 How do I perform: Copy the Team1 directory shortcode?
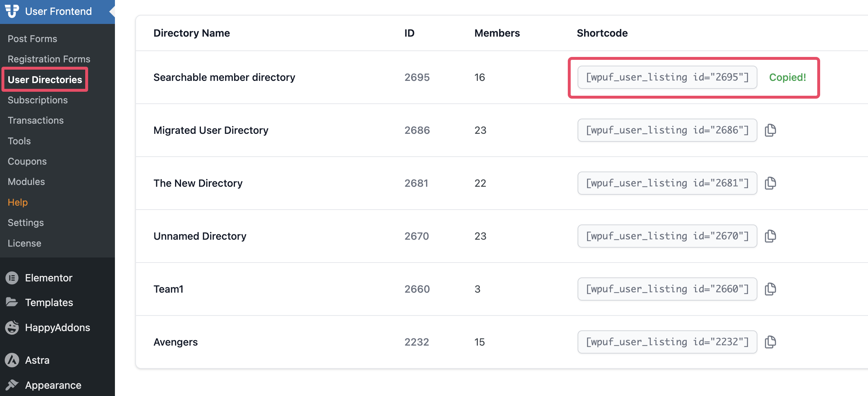[770, 289]
